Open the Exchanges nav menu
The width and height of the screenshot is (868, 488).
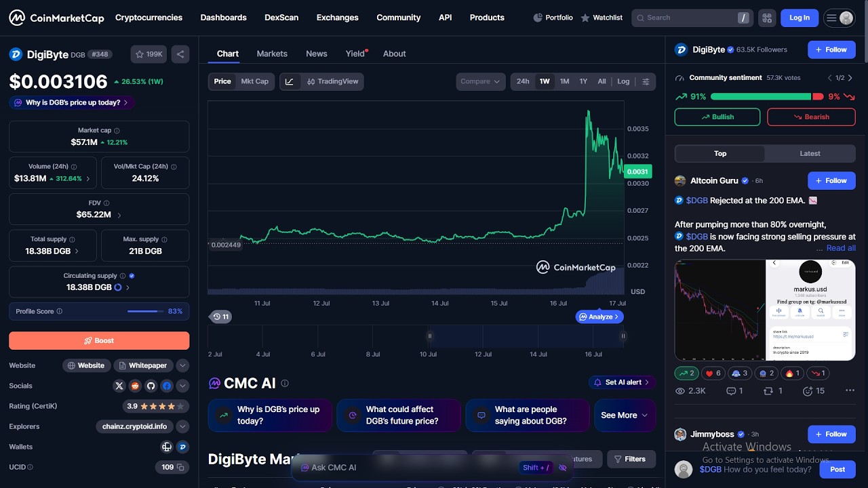click(x=338, y=18)
